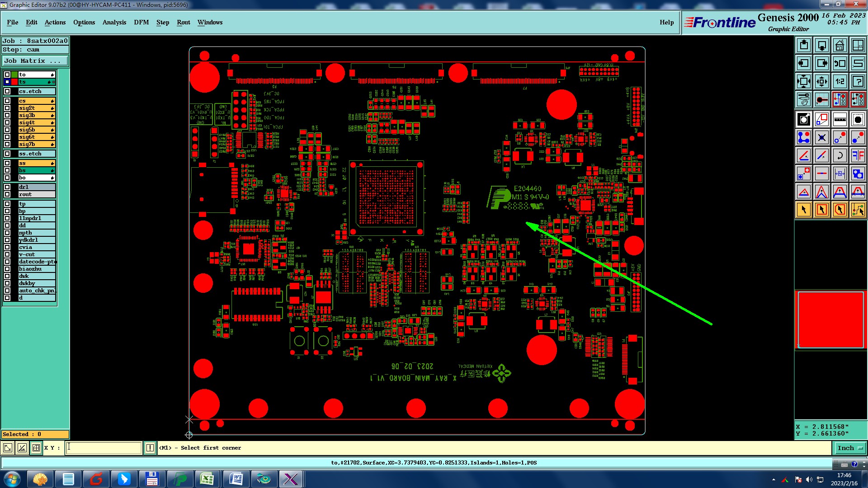Toggle display checkbox for cs layer

click(x=7, y=101)
